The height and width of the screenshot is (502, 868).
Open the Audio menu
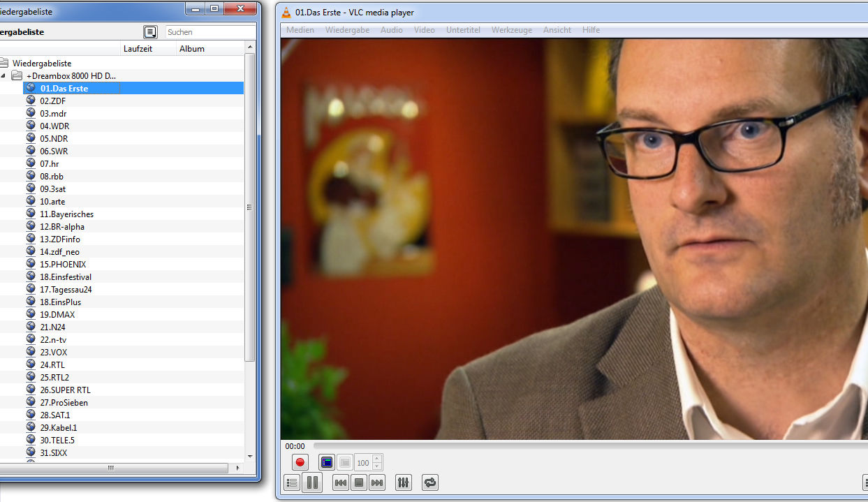(x=392, y=30)
